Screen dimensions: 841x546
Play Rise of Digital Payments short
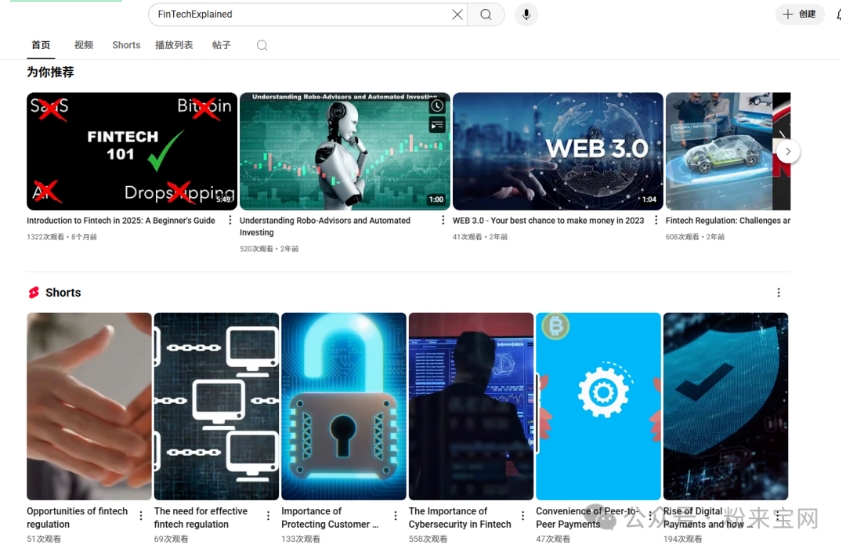[726, 407]
